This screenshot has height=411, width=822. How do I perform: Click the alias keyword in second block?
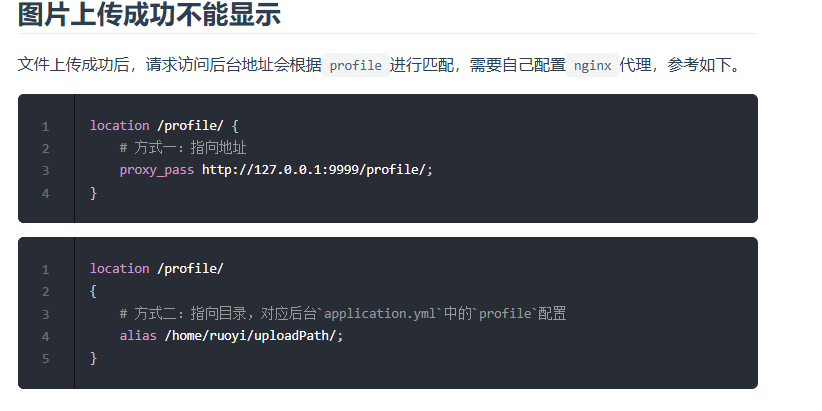click(x=138, y=336)
